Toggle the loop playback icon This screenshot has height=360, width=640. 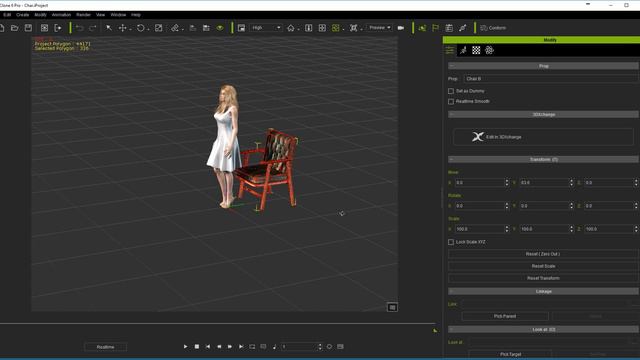(x=252, y=347)
